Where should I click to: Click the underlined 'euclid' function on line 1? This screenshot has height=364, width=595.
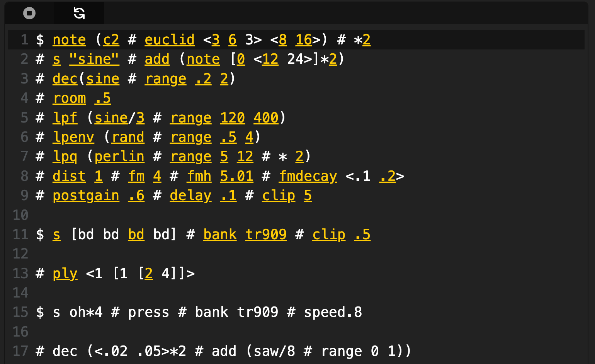point(169,40)
